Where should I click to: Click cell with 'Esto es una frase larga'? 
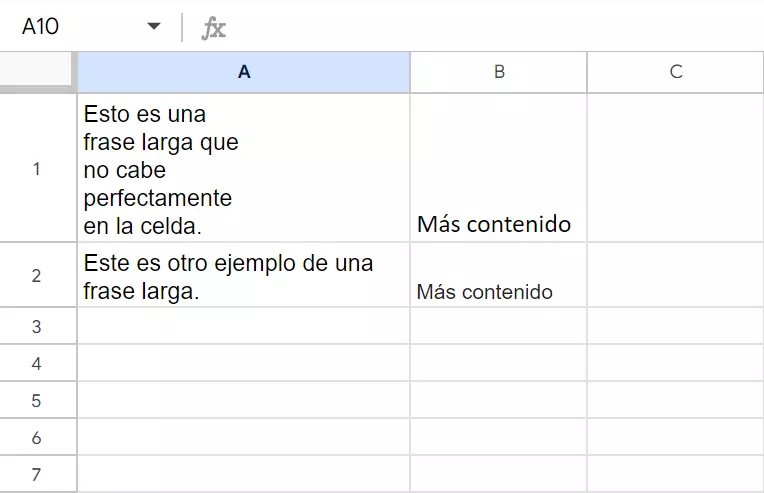244,168
